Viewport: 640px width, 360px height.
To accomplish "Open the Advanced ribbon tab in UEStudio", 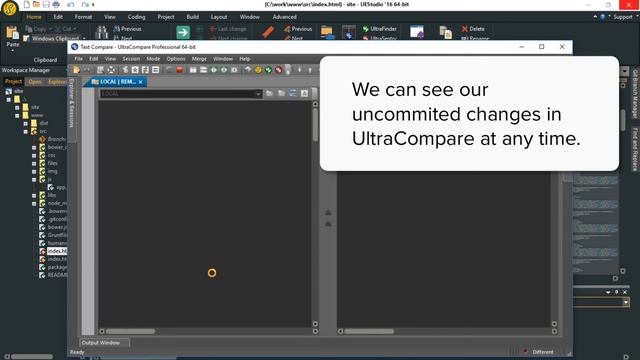I will (x=284, y=17).
